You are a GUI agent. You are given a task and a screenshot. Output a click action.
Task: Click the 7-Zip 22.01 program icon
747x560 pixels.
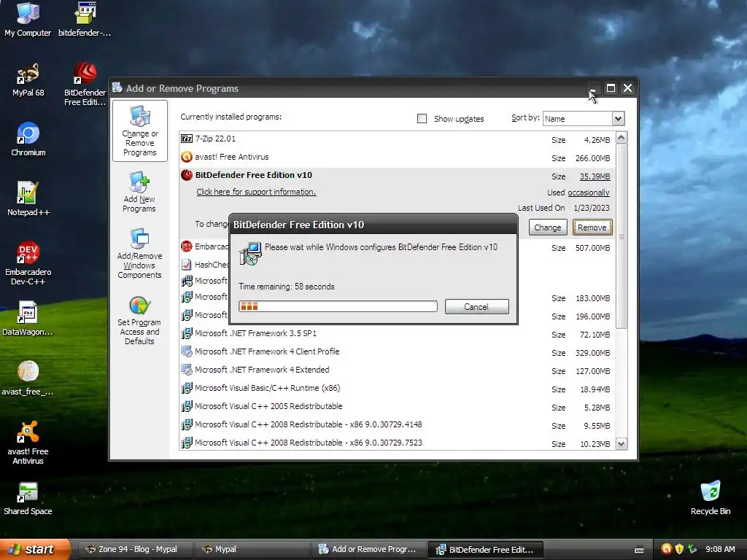click(187, 139)
